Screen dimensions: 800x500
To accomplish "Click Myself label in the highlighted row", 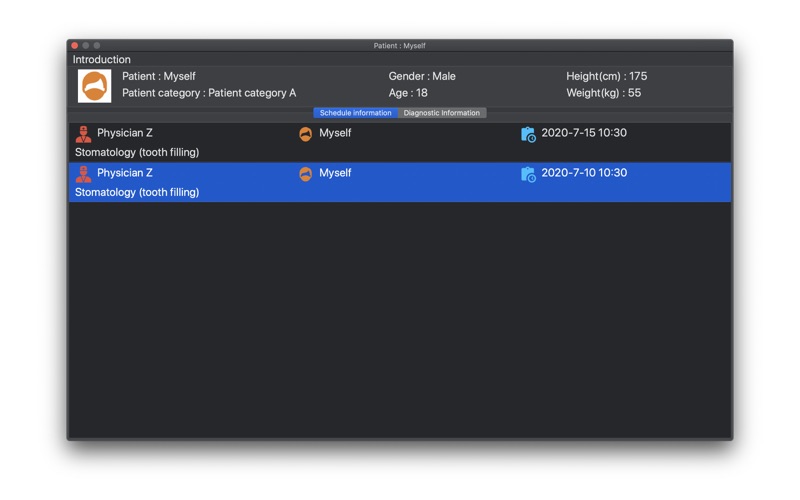I will pos(335,172).
